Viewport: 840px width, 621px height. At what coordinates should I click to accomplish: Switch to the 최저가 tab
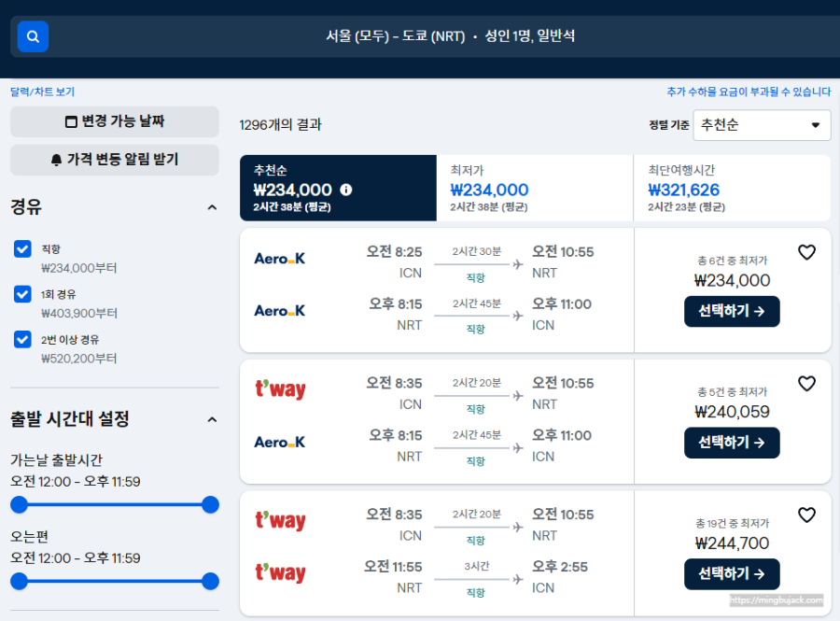click(x=535, y=188)
